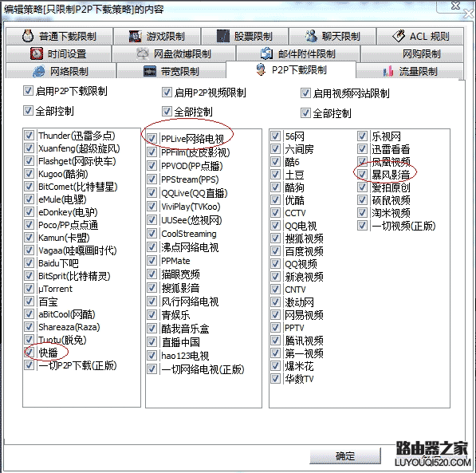Screen dimensions: 476x473
Task: Toggle 一切网络电视(正版) checkbox
Action: [x=151, y=369]
